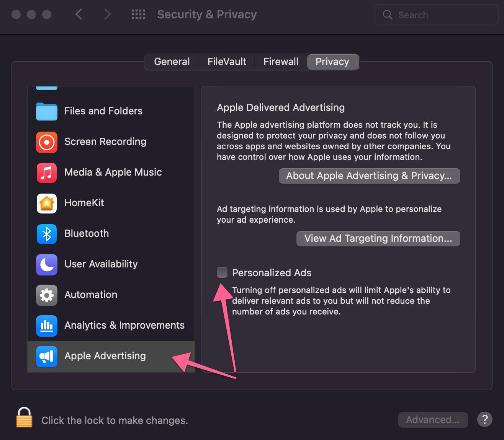The height and width of the screenshot is (440, 504).
Task: Click the magnifying glass search icon
Action: (388, 15)
